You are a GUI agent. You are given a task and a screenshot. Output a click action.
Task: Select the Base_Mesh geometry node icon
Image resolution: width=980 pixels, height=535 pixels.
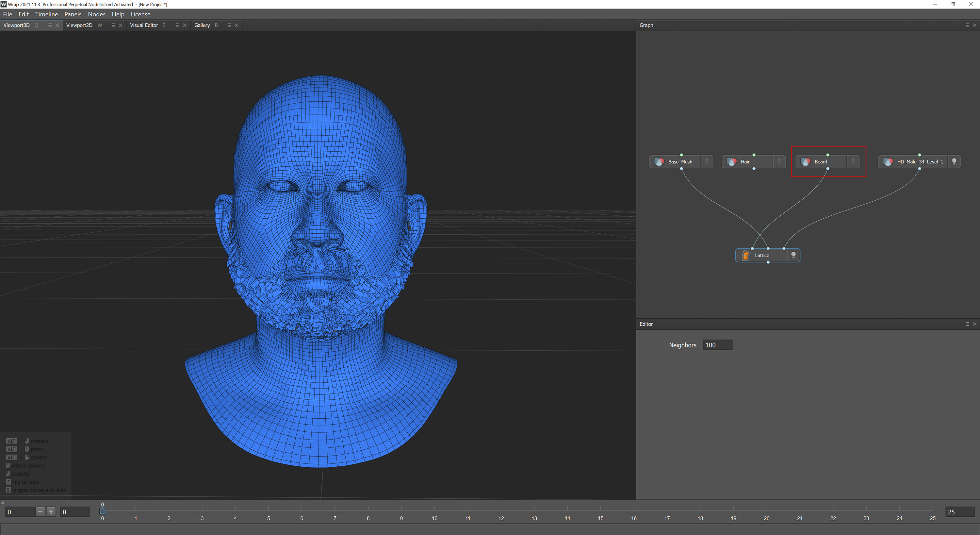659,161
